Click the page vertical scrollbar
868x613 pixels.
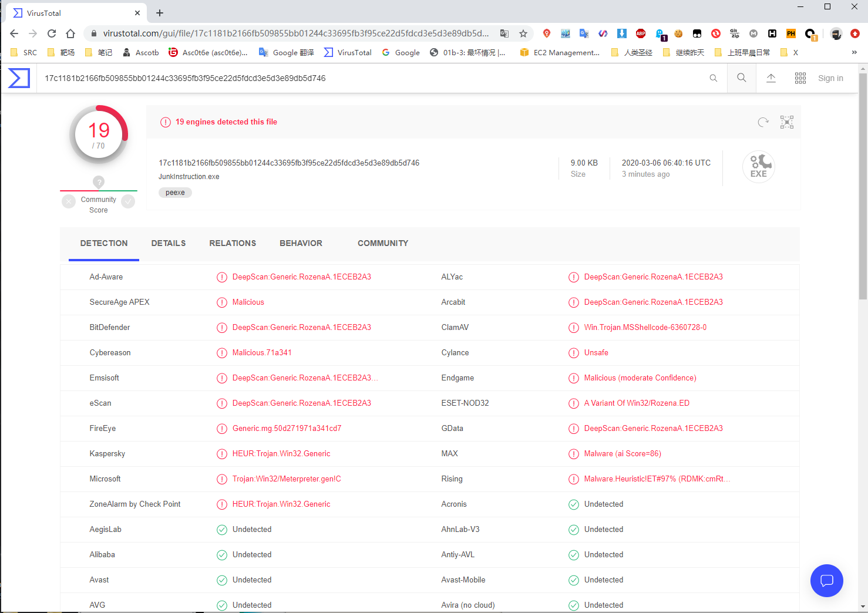863,187
